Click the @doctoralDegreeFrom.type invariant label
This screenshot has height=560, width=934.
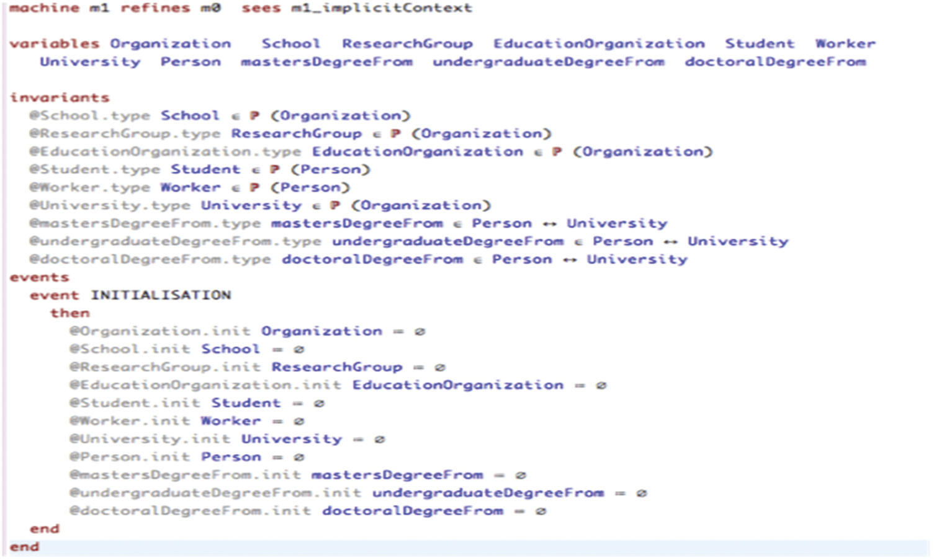pyautogui.click(x=150, y=260)
